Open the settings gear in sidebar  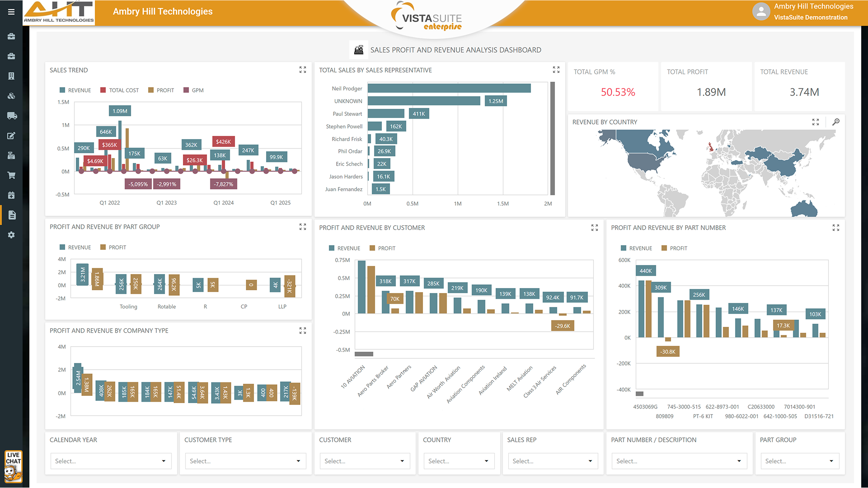point(11,235)
